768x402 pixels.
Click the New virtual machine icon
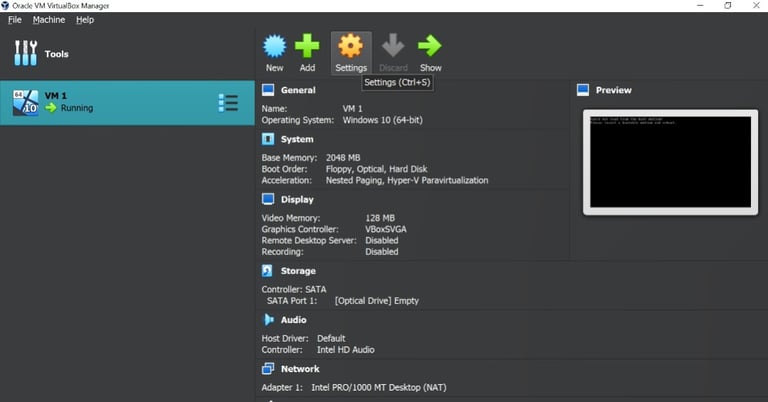pos(274,46)
